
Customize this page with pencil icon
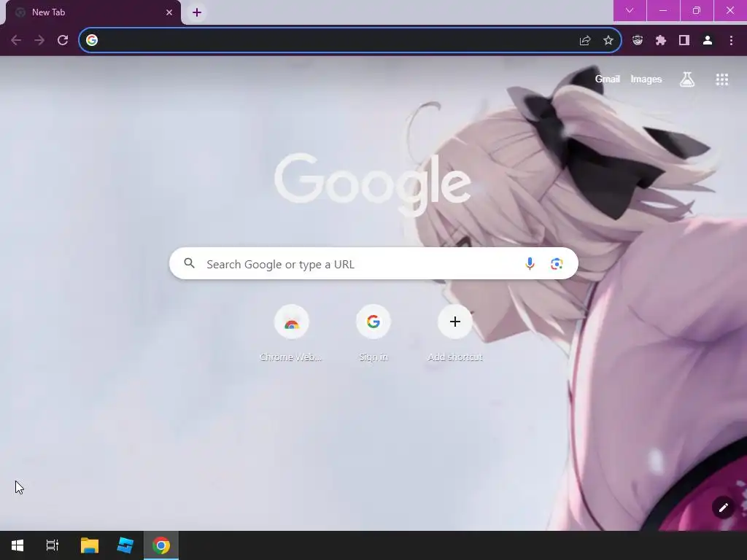(x=723, y=507)
